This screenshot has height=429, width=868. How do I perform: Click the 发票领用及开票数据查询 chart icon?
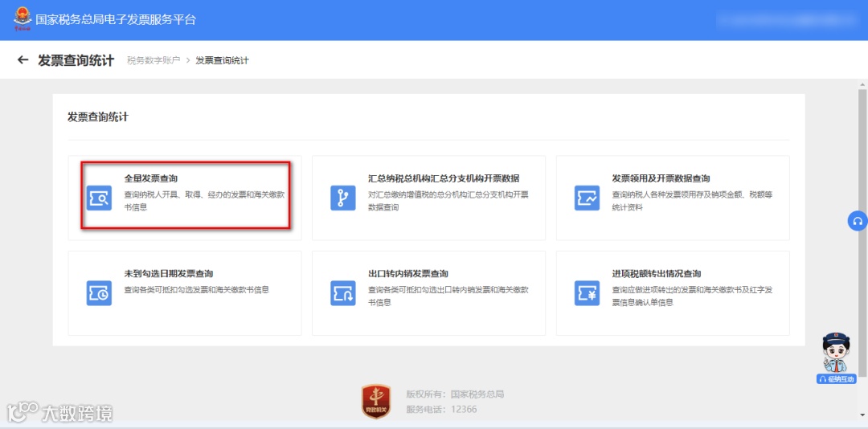click(587, 198)
